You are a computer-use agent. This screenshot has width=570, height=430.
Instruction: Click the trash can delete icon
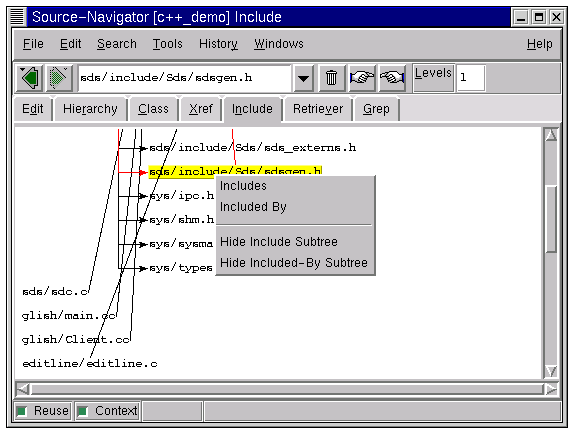332,78
